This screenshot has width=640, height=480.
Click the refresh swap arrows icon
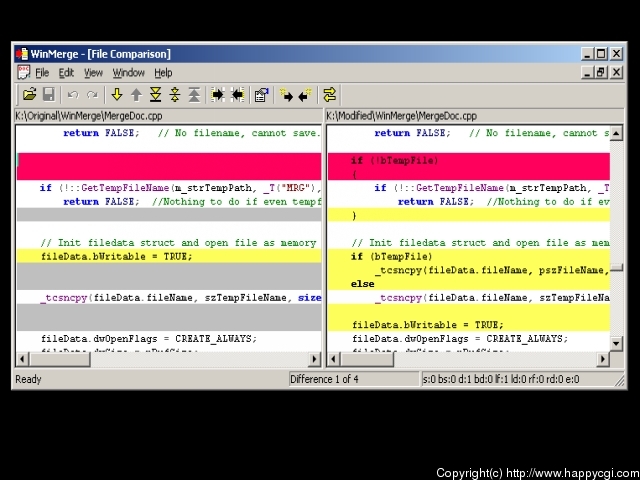click(329, 95)
